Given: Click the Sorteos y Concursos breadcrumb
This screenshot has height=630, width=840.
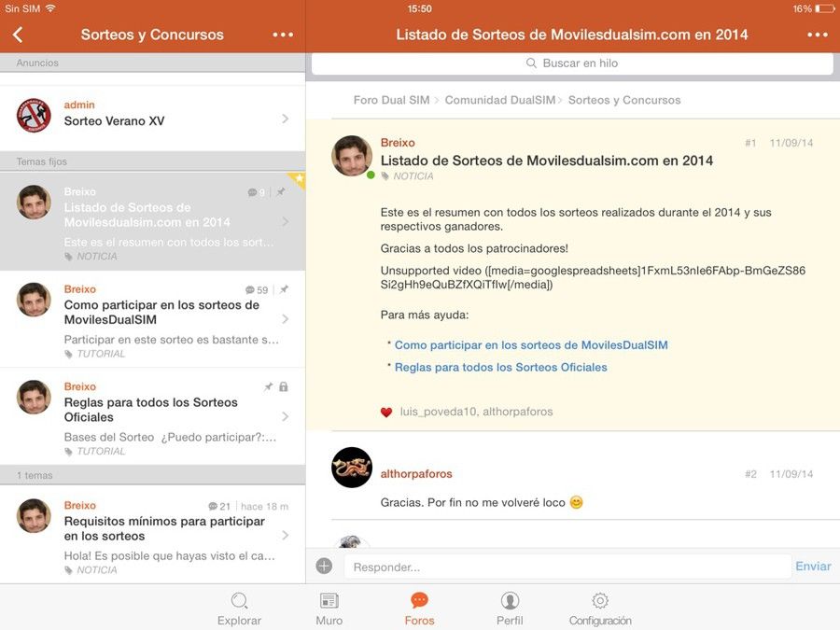Looking at the screenshot, I should tap(624, 100).
